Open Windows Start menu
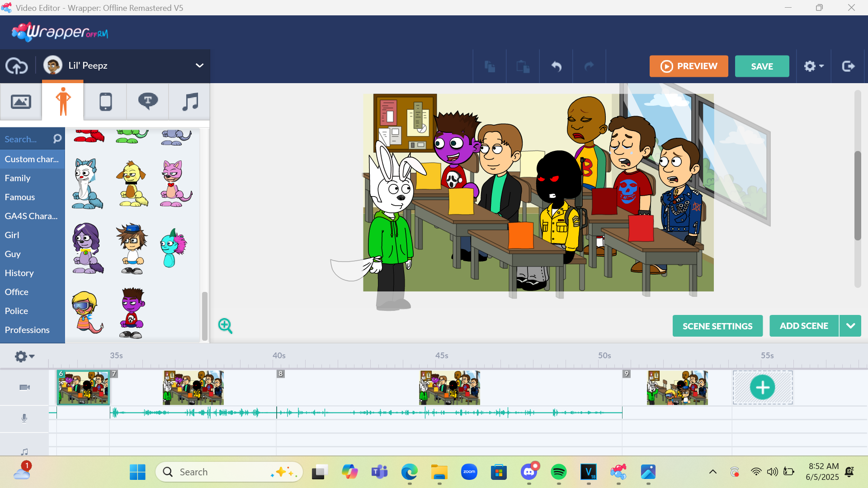868x488 pixels. 137,472
